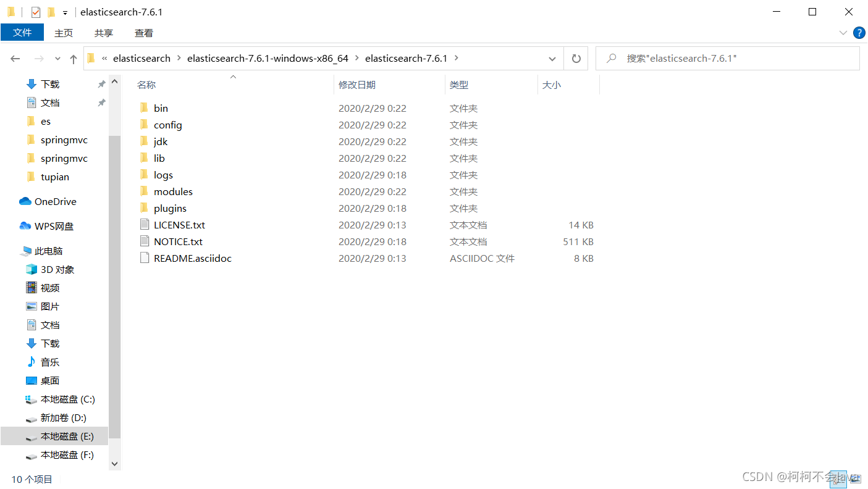Open the 共享 ribbon tab
The width and height of the screenshot is (868, 489).
coord(104,33)
